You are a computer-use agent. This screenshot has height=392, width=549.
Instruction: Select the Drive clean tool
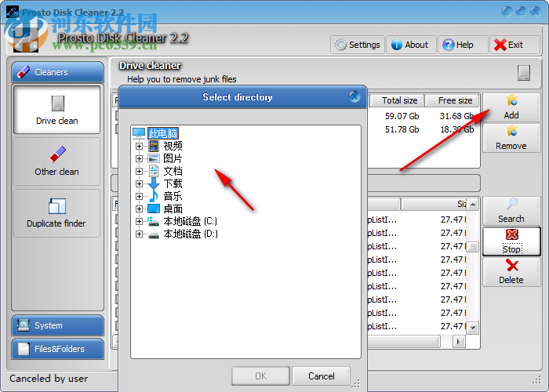57,110
